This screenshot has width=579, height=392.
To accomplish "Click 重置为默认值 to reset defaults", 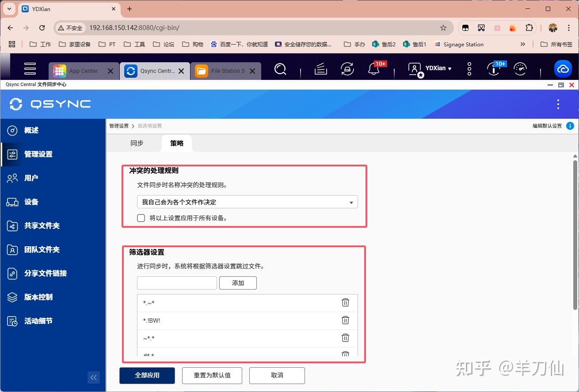I will (x=212, y=375).
